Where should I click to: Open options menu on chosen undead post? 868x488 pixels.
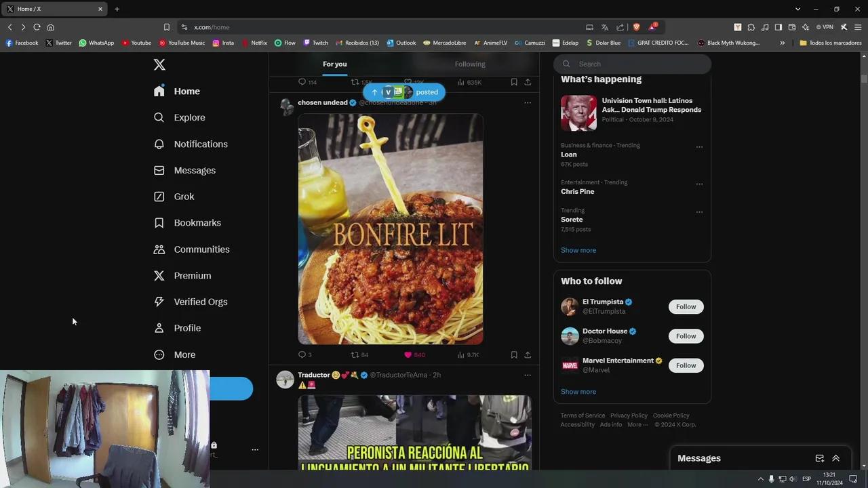[x=528, y=103]
